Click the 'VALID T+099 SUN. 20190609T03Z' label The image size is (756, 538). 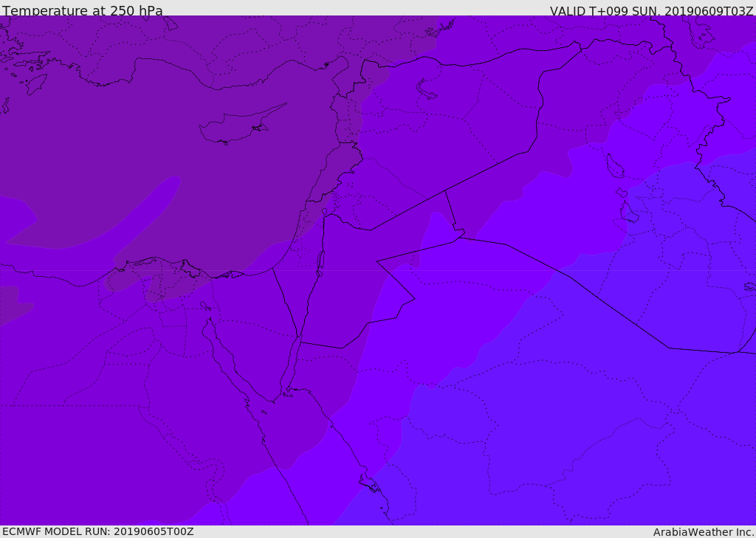click(x=651, y=11)
